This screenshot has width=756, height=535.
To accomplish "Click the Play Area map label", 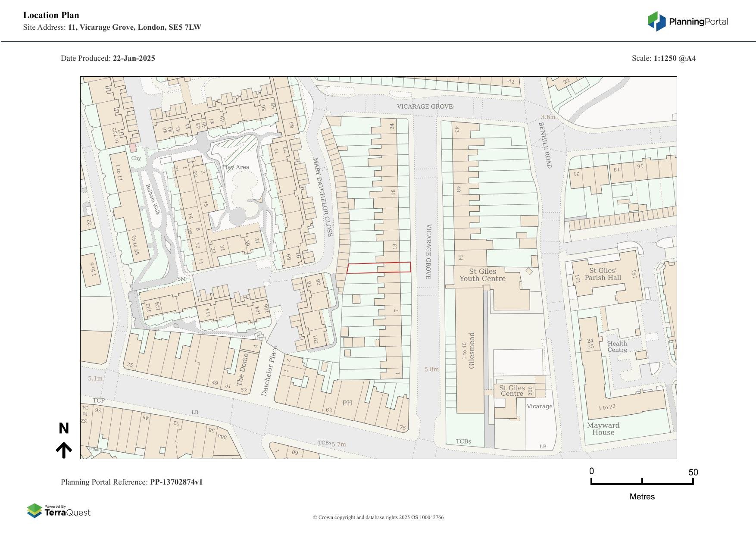I will pos(236,167).
